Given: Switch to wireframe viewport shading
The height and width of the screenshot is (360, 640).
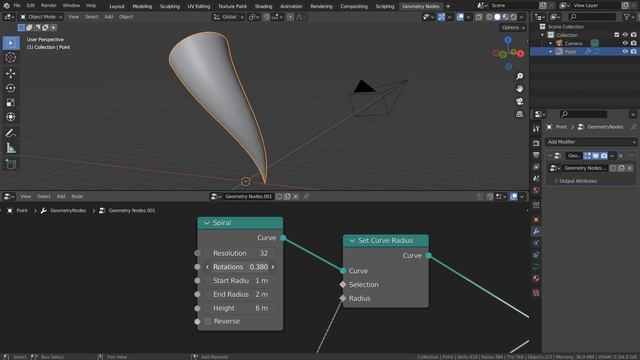Looking at the screenshot, I should tap(489, 17).
